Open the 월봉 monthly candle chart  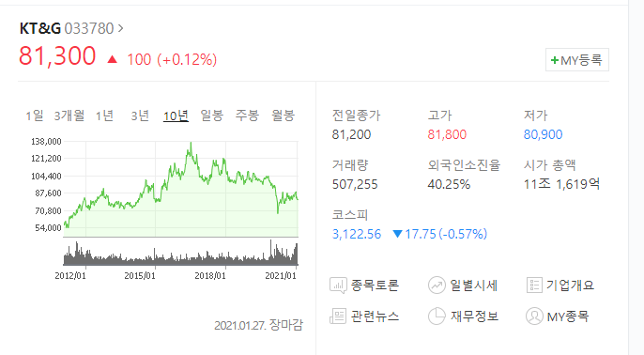point(283,116)
